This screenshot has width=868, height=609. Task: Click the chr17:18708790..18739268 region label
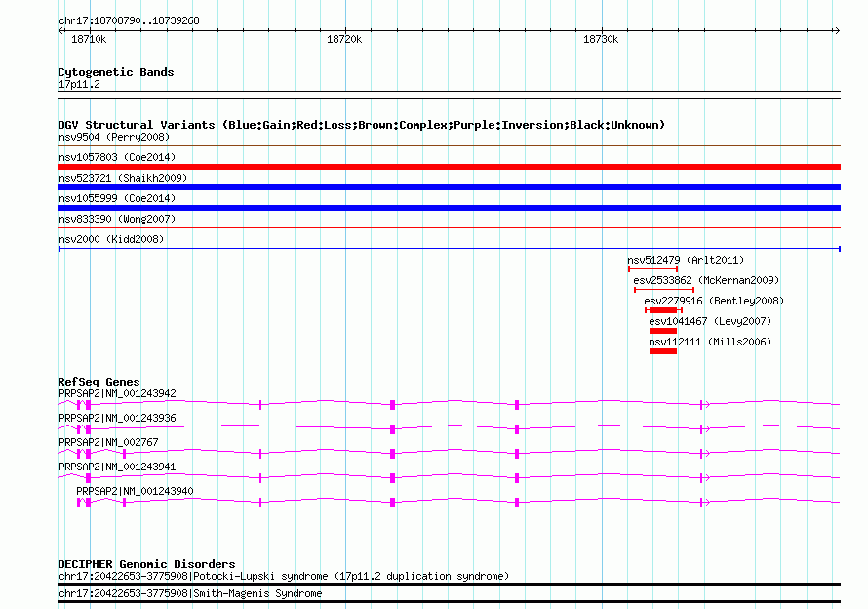pyautogui.click(x=129, y=20)
